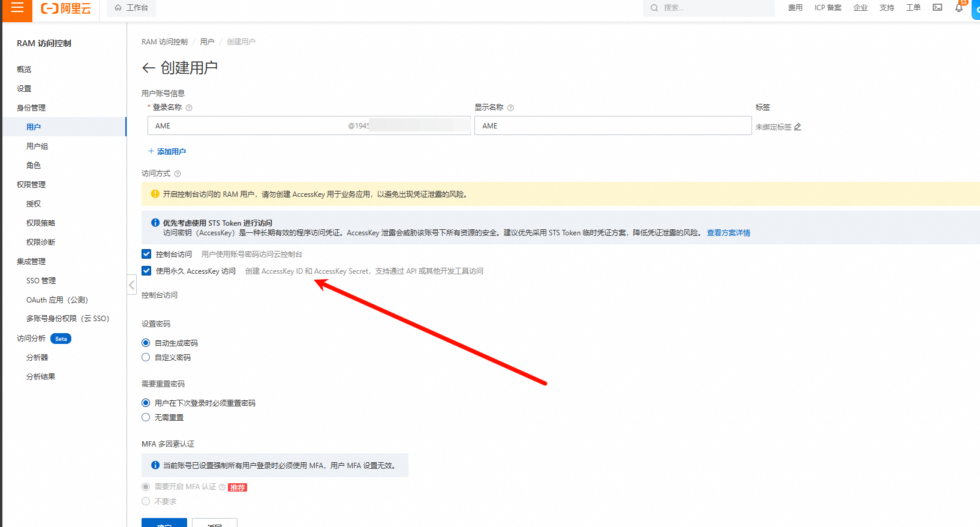Image resolution: width=980 pixels, height=527 pixels.
Task: Open the 企业 menu item
Action: coord(861,8)
